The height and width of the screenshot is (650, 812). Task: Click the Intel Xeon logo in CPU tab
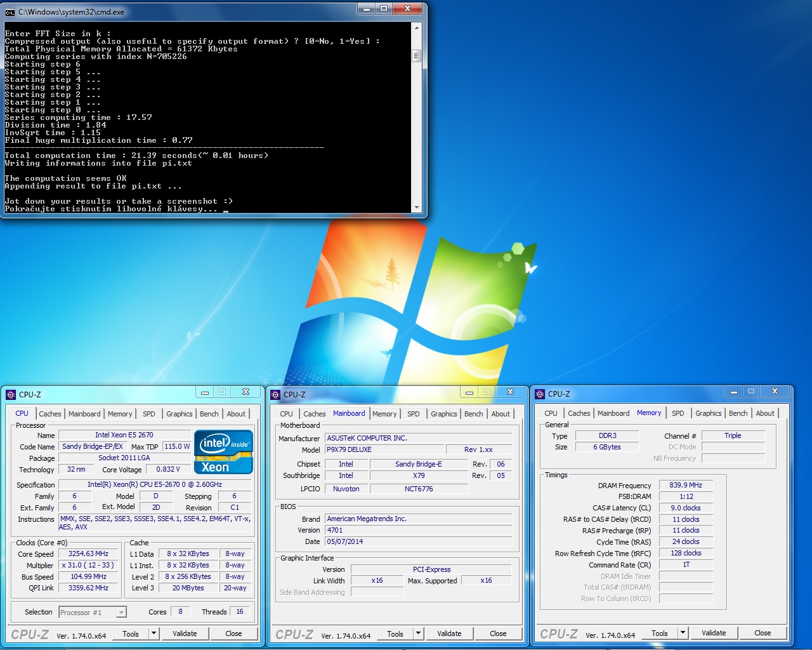pyautogui.click(x=223, y=452)
